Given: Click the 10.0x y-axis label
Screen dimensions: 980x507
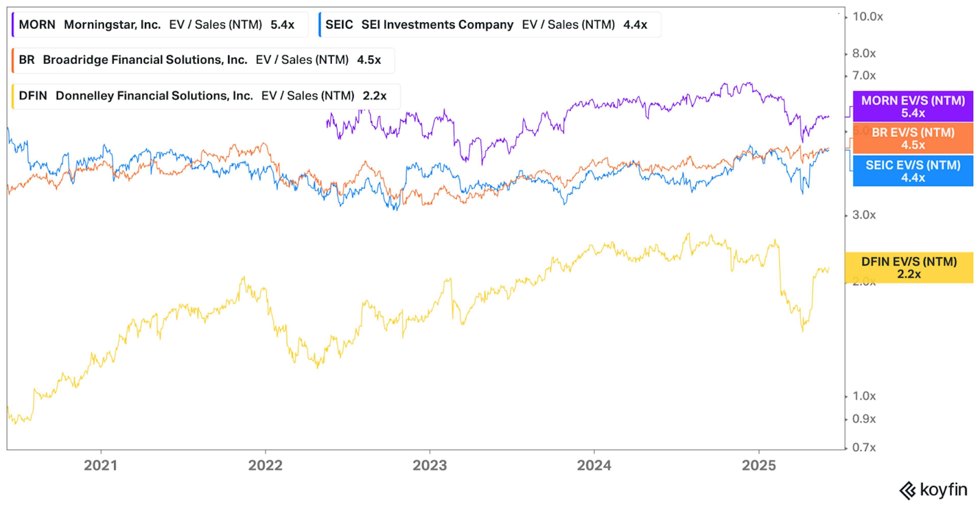Looking at the screenshot, I should [867, 17].
